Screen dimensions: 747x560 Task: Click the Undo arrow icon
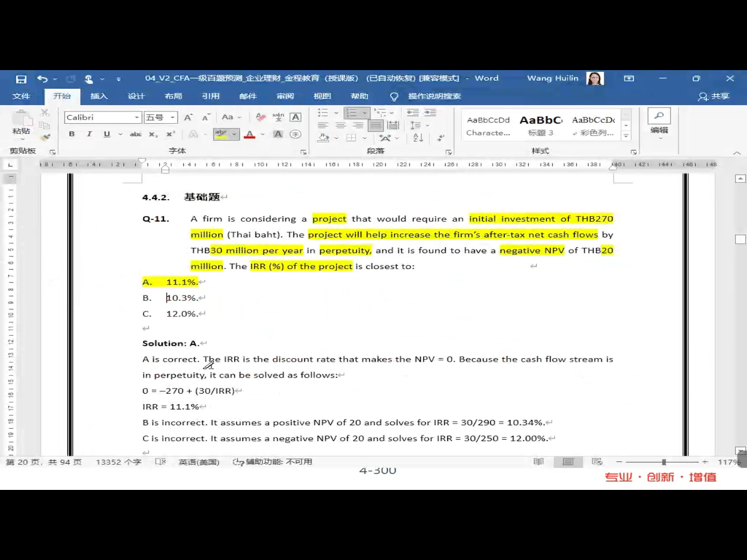click(42, 79)
